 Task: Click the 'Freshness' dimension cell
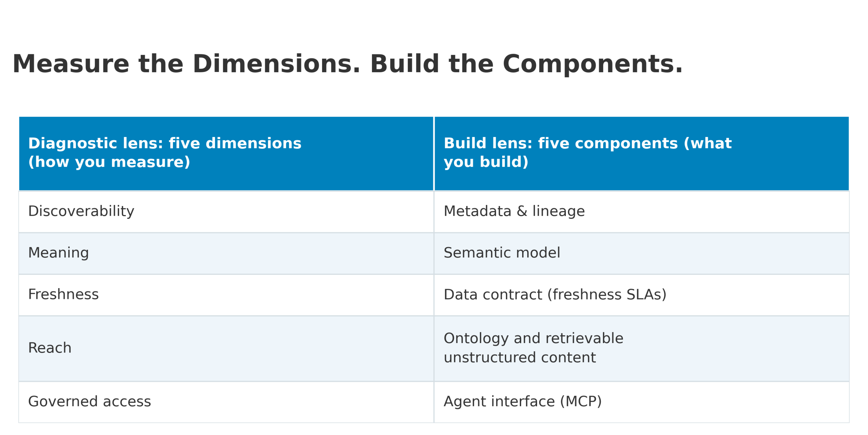pyautogui.click(x=226, y=295)
